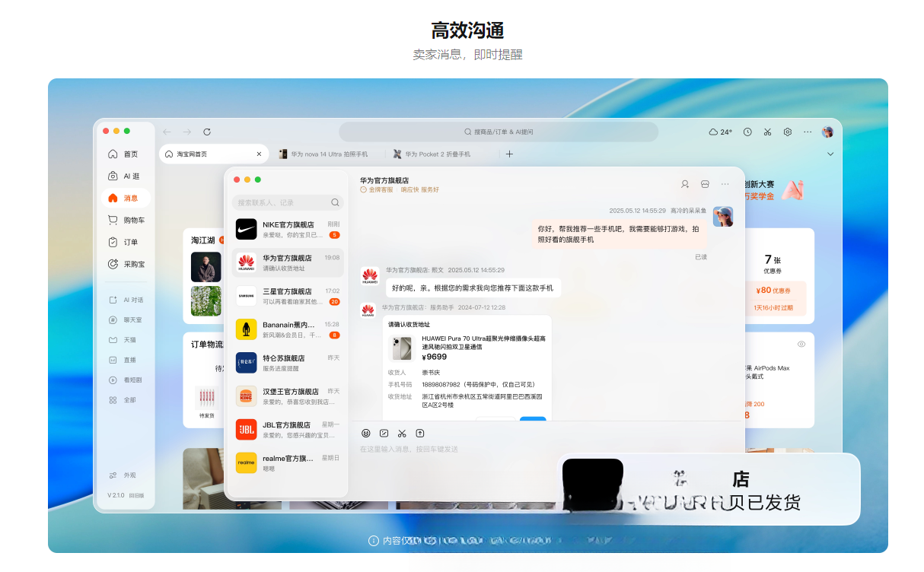The image size is (924, 572).
Task: Open 订单 orders in the sidebar
Action: click(124, 242)
